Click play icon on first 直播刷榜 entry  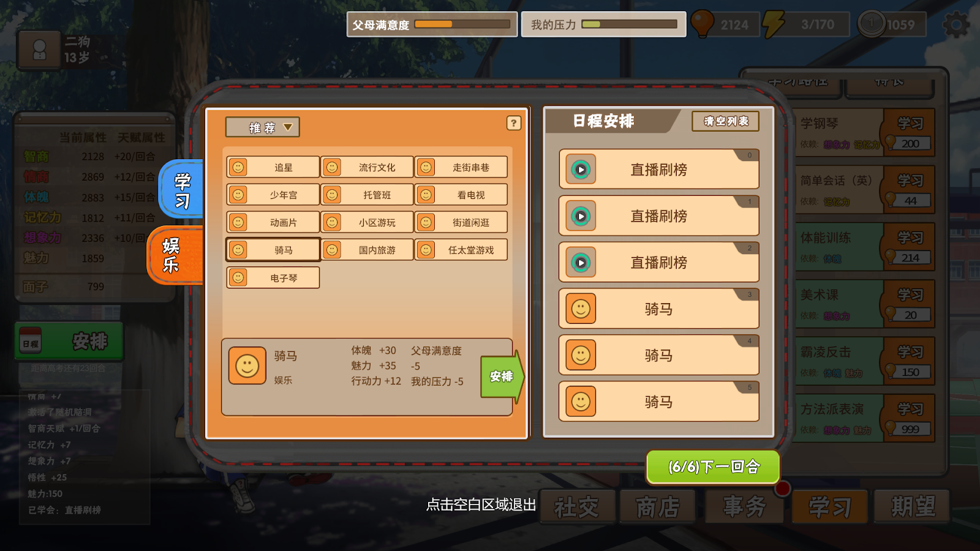tap(580, 170)
